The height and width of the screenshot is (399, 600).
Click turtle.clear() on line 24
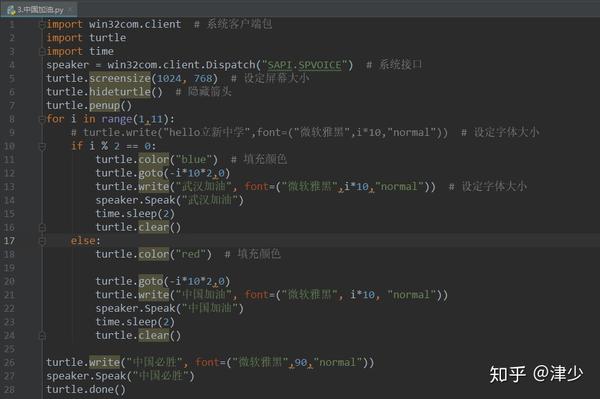138,336
